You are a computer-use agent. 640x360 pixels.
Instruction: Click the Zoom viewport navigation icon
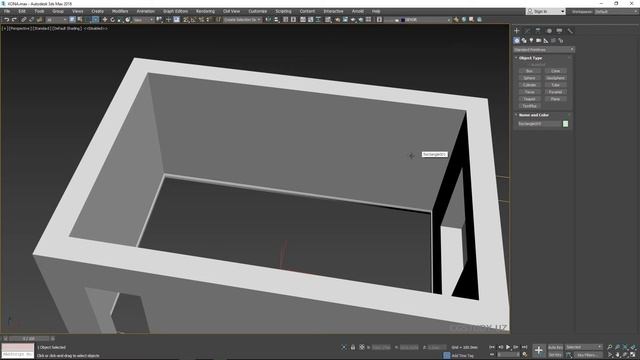tap(609, 347)
